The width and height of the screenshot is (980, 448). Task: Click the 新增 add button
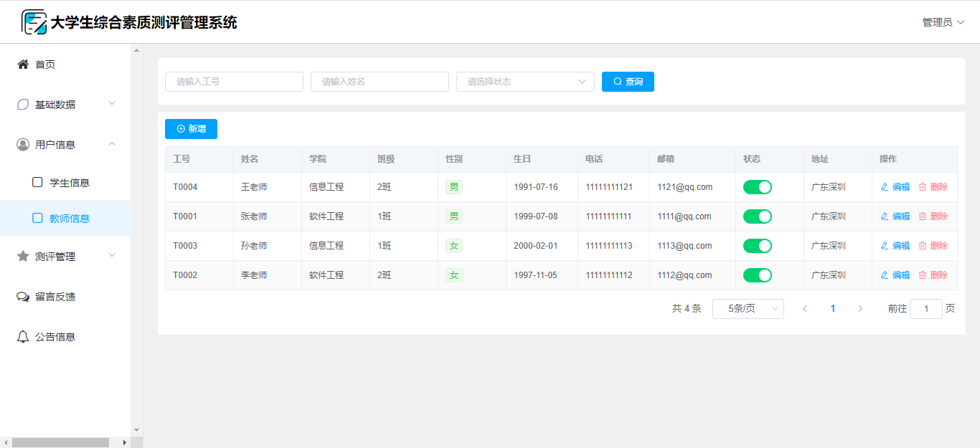click(x=191, y=129)
